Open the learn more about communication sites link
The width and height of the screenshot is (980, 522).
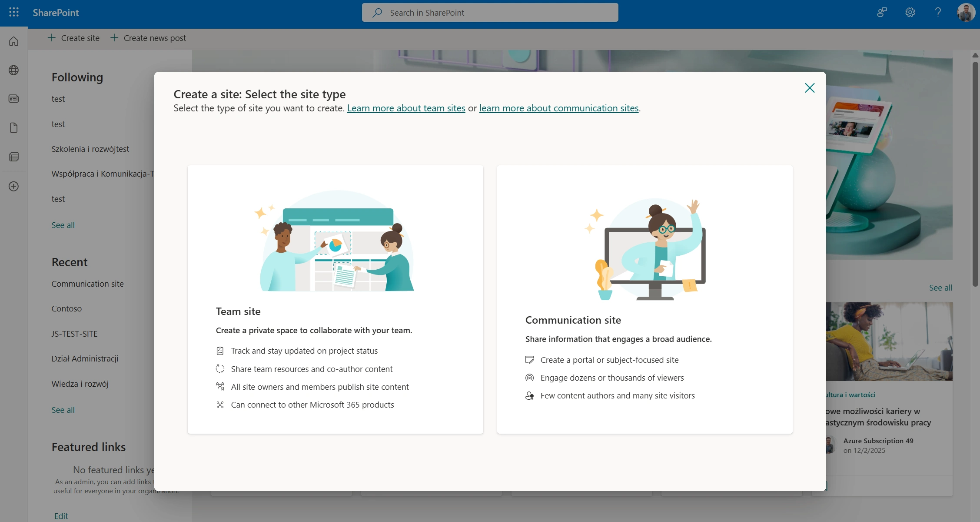(x=559, y=108)
